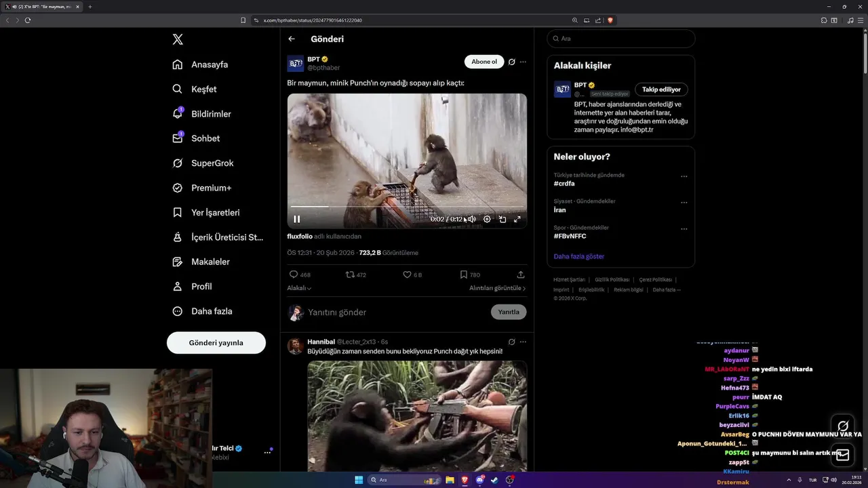
Task: Toggle video picture-in-picture mode
Action: pyautogui.click(x=502, y=219)
